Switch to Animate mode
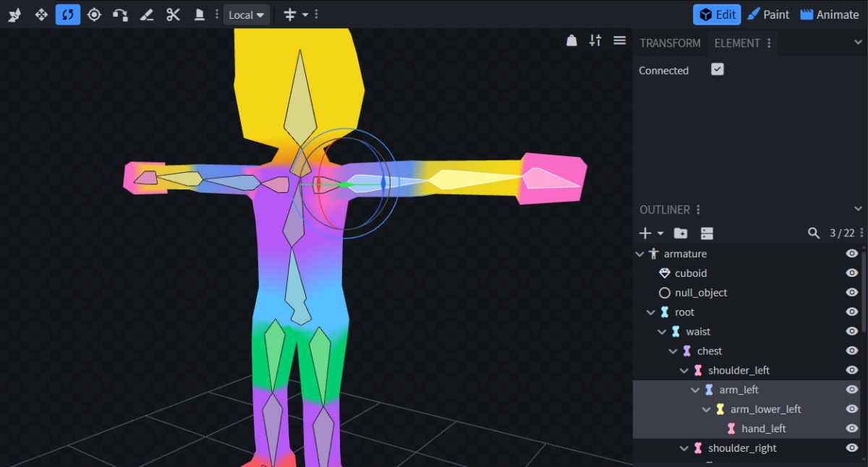868x467 pixels. tap(829, 14)
